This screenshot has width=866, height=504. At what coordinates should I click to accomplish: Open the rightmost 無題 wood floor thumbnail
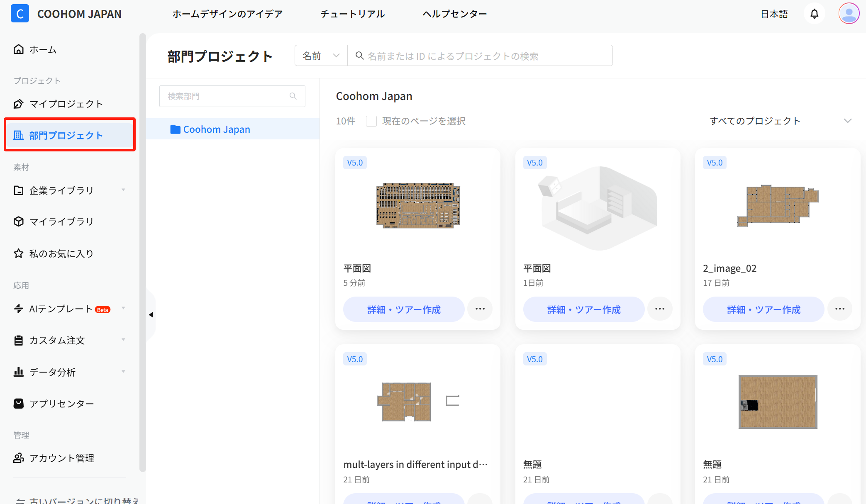(x=778, y=402)
